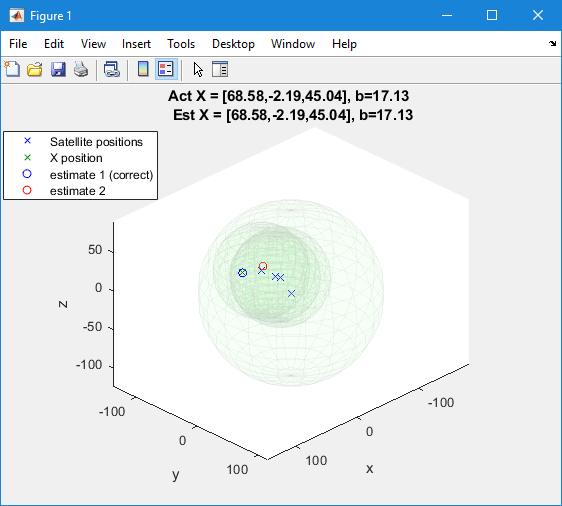
Task: Click the Save Figure floppy icon
Action: (x=58, y=69)
